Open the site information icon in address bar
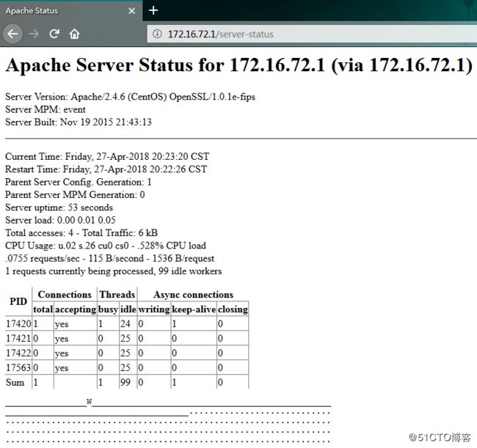 157,34
